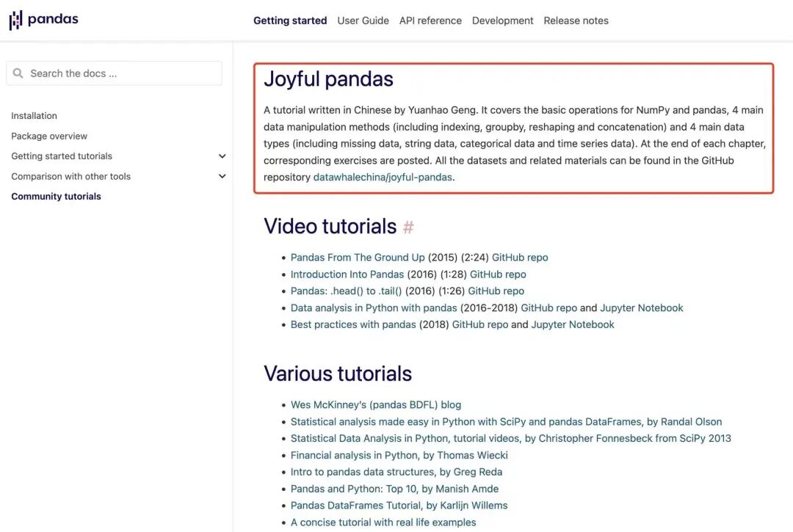Open A concise tutorial with real life examples
The image size is (793, 532).
[383, 523]
